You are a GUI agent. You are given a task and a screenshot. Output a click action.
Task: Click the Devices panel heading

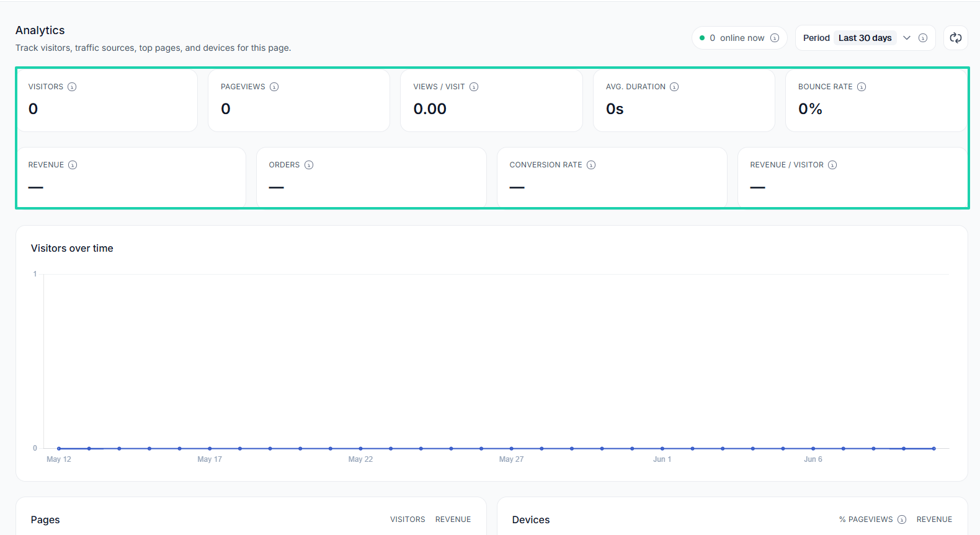(x=531, y=520)
